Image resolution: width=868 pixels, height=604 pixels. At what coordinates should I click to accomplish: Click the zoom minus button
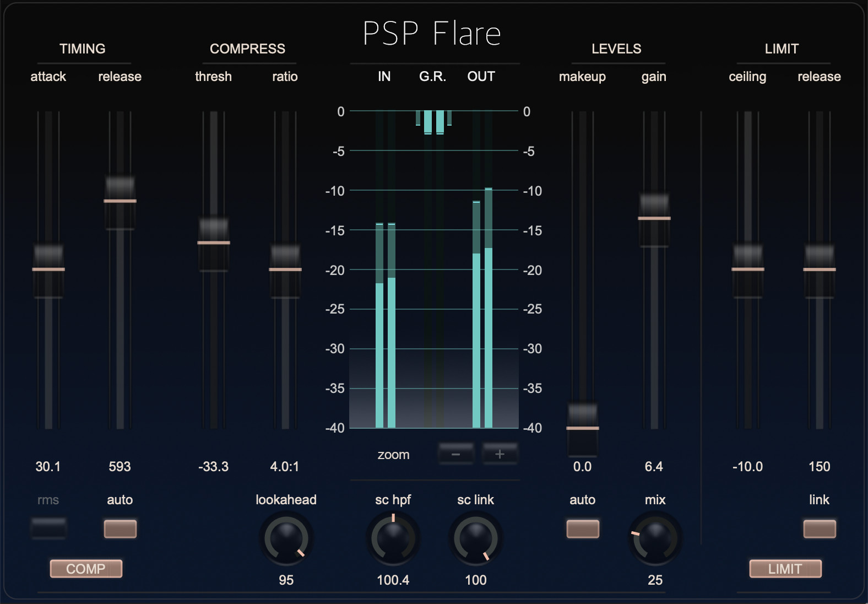click(455, 454)
